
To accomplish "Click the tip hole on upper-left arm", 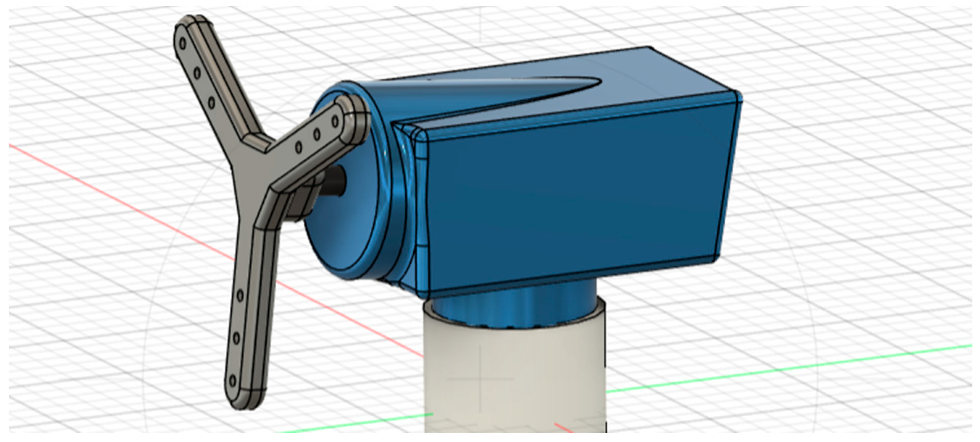I will (183, 44).
